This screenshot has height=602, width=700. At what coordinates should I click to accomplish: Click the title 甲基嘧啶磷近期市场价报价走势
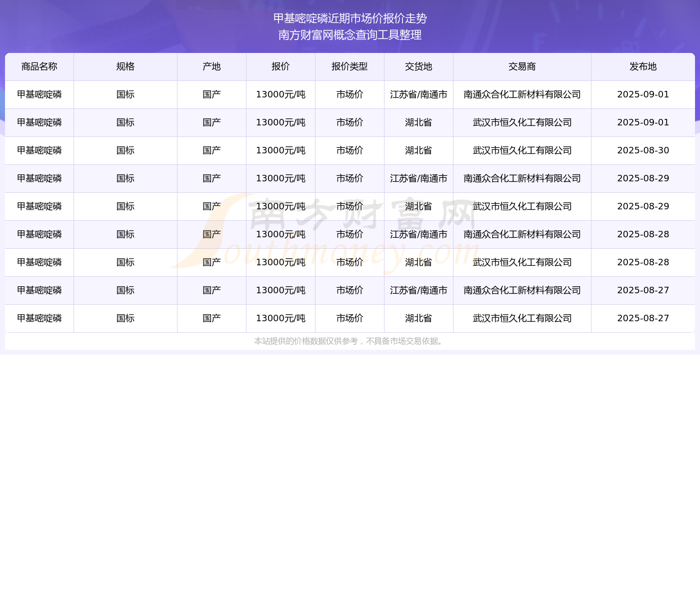pos(350,18)
